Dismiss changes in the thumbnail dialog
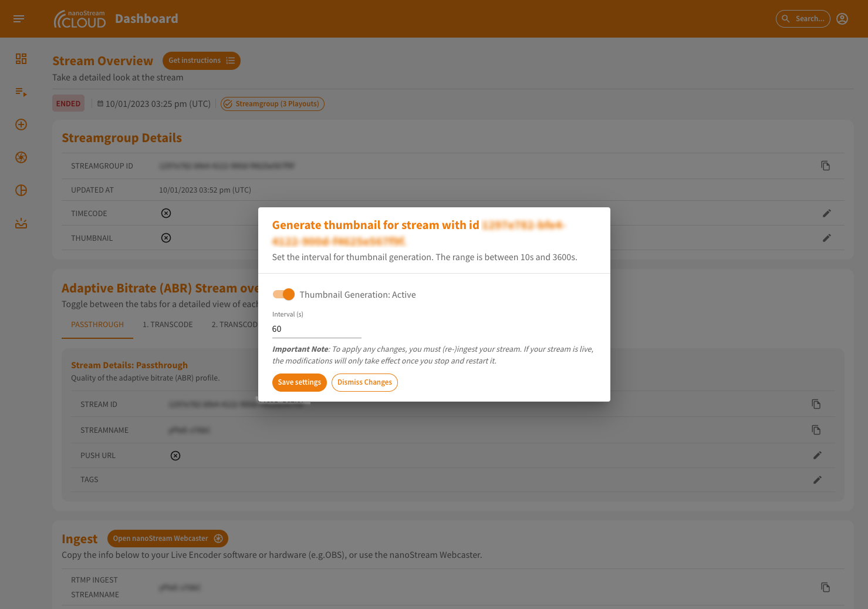 (364, 382)
